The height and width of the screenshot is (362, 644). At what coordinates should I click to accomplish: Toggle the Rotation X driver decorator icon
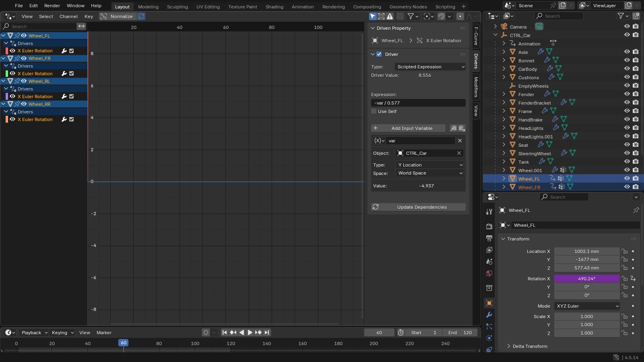(x=633, y=279)
